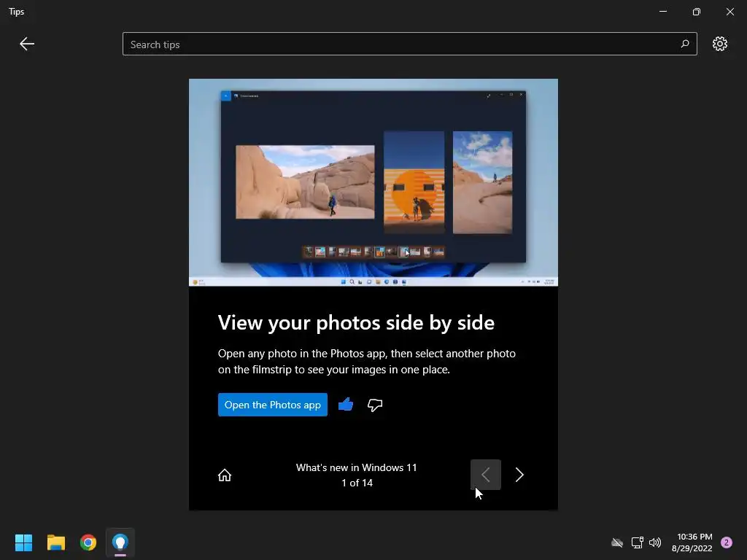The height and width of the screenshot is (560, 747).
Task: Open Tips settings gear
Action: 719,44
